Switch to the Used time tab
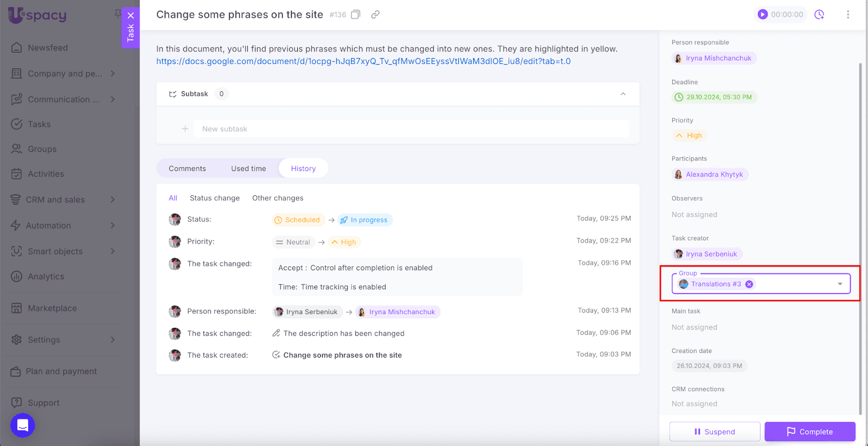This screenshot has width=868, height=446. (248, 169)
